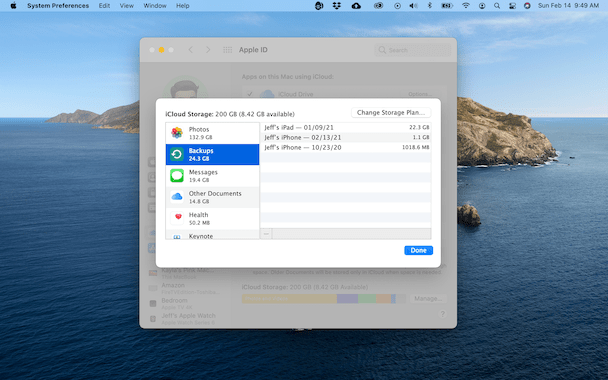Screen dimensions: 608x380
Task: Select the Jeff's iPad — 01/09/21 backup
Action: coord(345,127)
